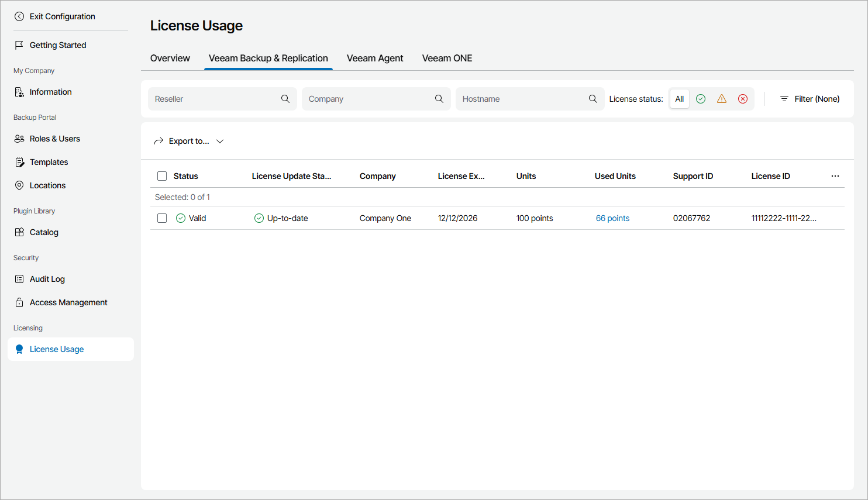This screenshot has height=500, width=868.
Task: Click the Export to... button label
Action: [189, 141]
